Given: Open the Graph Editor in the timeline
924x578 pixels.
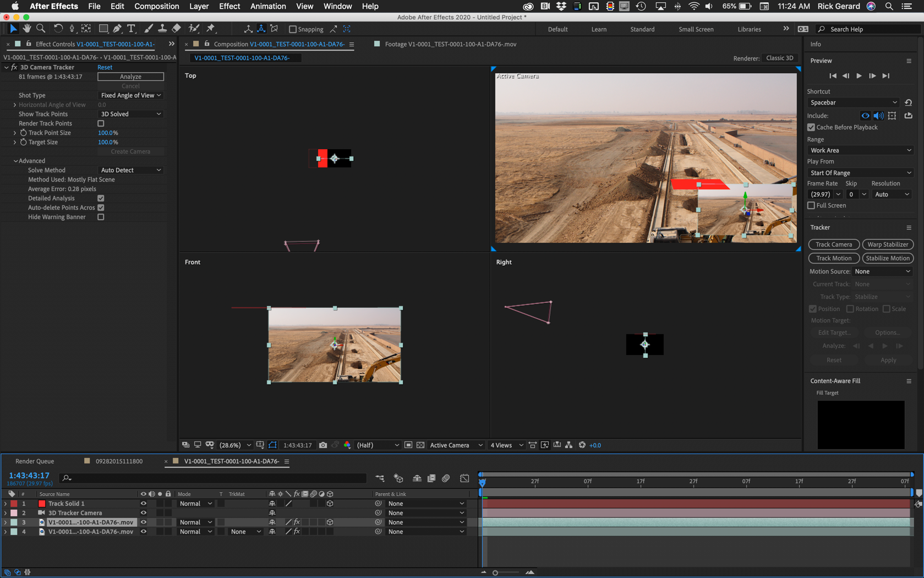Looking at the screenshot, I should pyautogui.click(x=465, y=478).
